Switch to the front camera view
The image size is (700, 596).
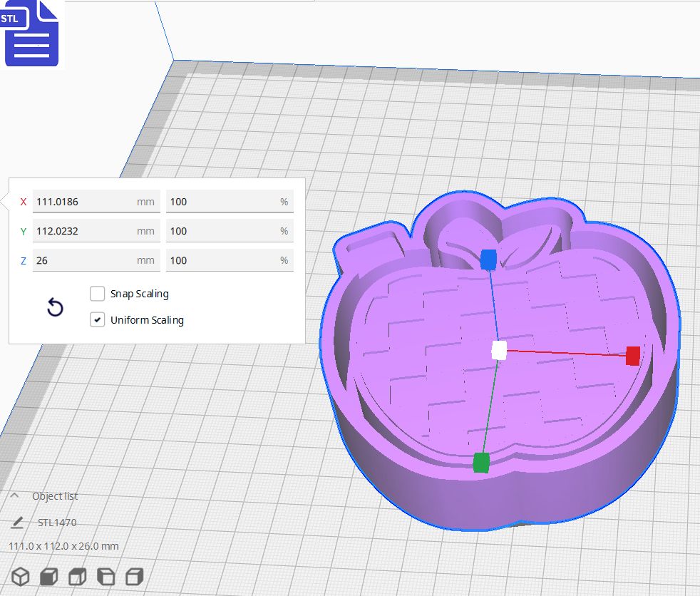click(48, 577)
